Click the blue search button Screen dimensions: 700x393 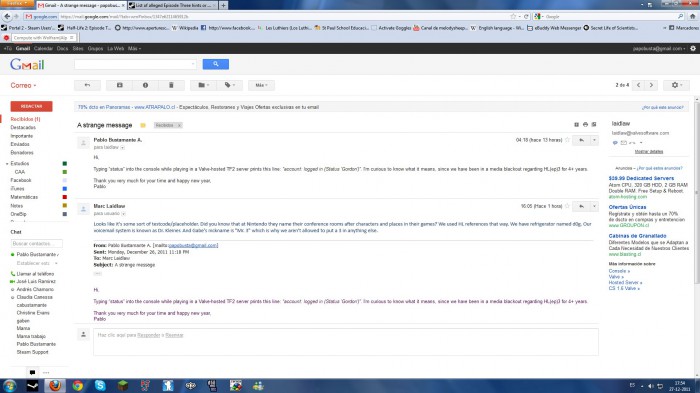(216, 64)
